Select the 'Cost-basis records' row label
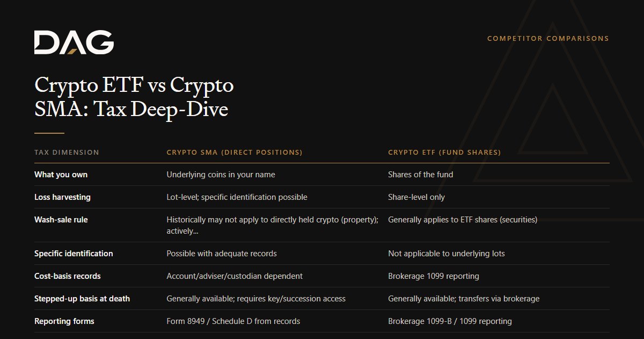Image resolution: width=644 pixels, height=339 pixels. click(67, 276)
